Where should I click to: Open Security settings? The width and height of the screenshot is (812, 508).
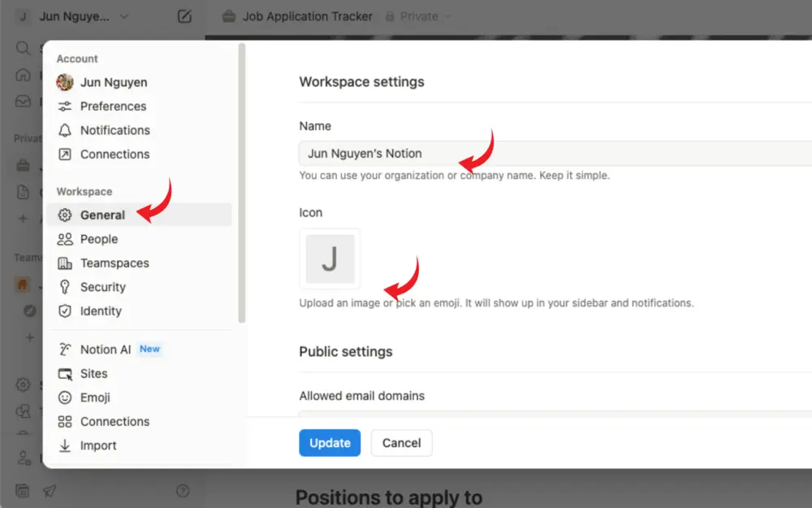[139, 287]
